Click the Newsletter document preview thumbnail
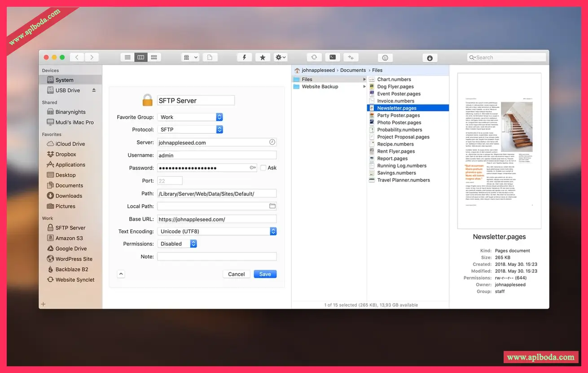This screenshot has height=373, width=588. tap(499, 151)
